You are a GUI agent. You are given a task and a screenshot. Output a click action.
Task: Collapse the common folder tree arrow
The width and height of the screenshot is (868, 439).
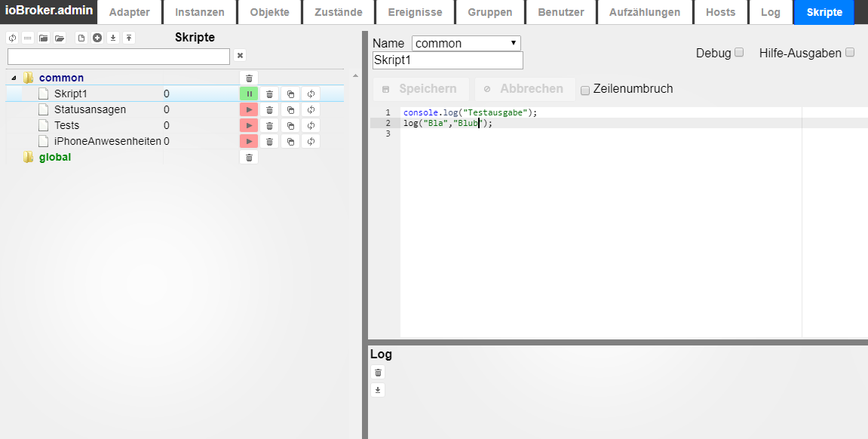(x=14, y=78)
